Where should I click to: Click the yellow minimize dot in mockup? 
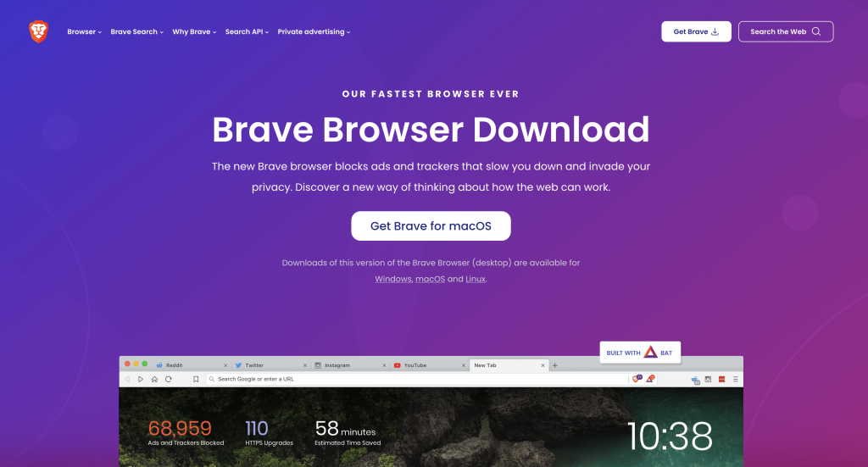(136, 364)
